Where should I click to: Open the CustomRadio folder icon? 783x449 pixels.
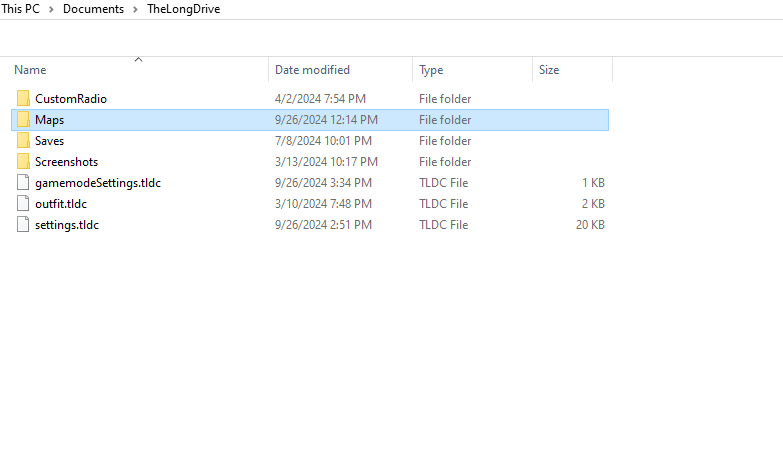pyautogui.click(x=23, y=98)
